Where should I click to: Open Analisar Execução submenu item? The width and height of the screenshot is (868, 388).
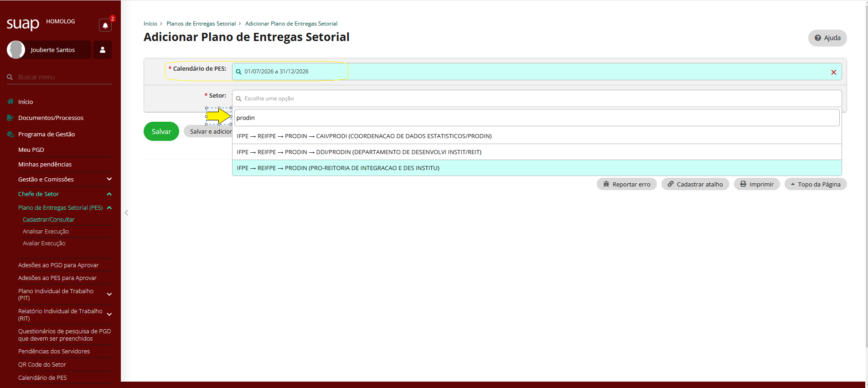[x=46, y=231]
